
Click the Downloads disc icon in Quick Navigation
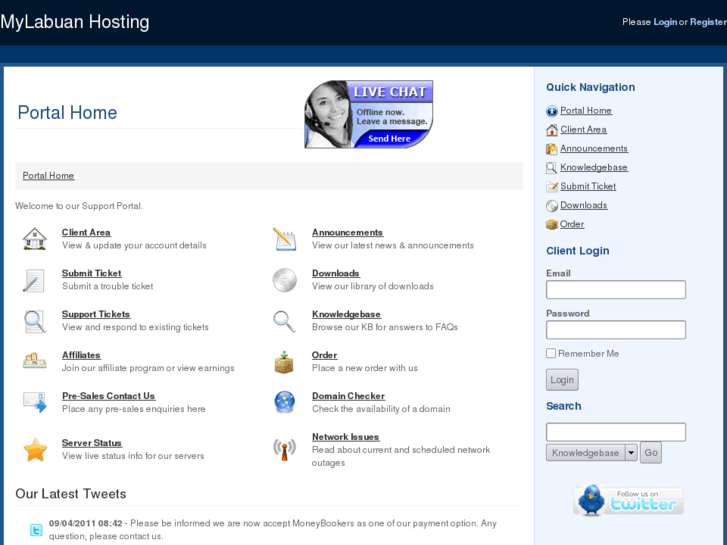coord(552,206)
